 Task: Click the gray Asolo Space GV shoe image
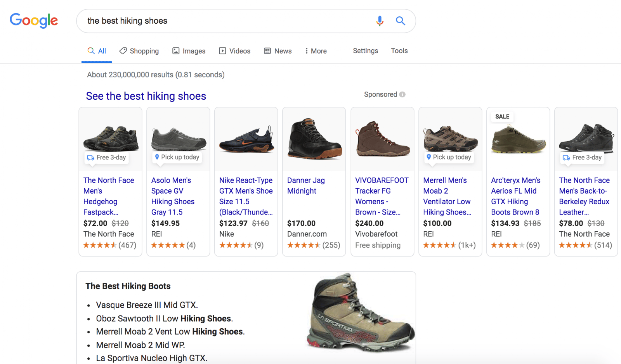[x=179, y=139]
